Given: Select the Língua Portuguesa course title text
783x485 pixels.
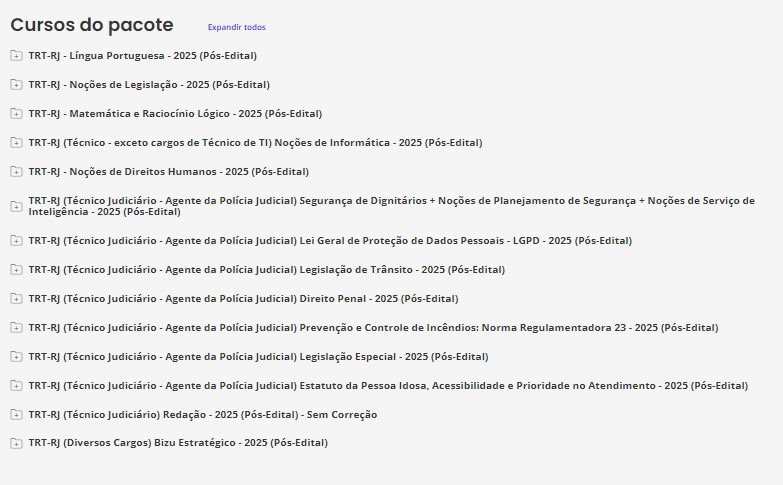Looking at the screenshot, I should (149, 56).
